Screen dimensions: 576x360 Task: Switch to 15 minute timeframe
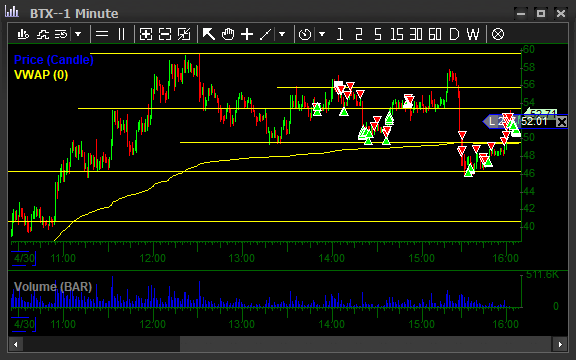click(x=397, y=35)
